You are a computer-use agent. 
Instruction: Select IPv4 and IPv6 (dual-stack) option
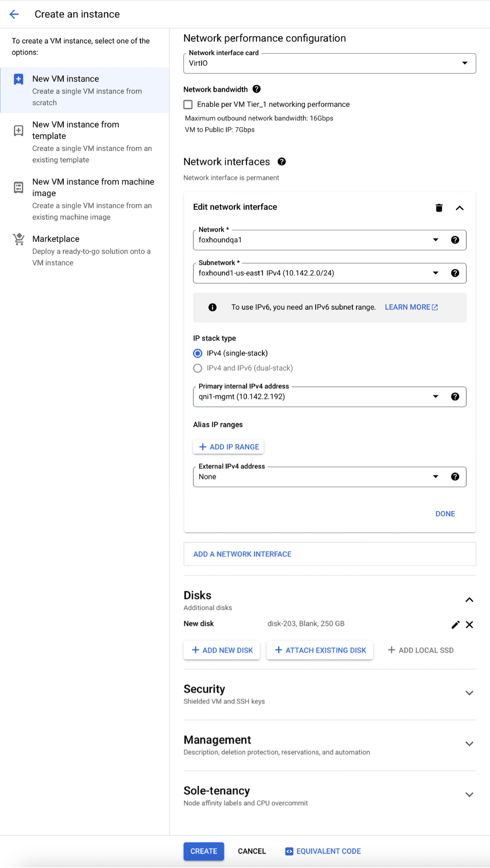(x=198, y=368)
